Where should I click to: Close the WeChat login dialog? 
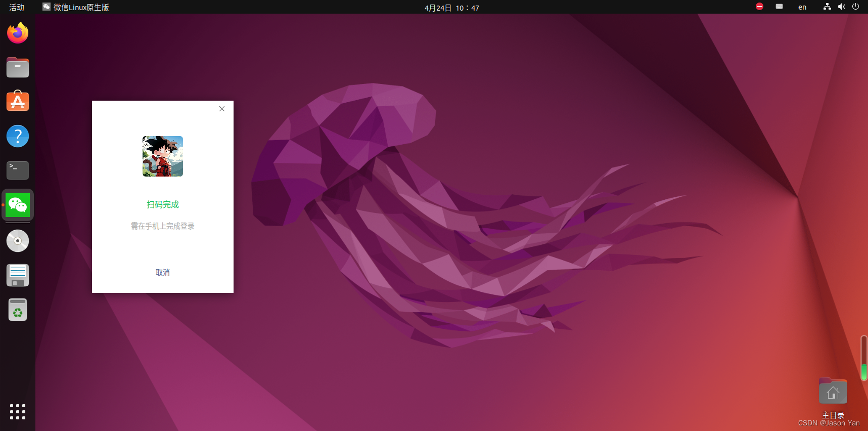pyautogui.click(x=222, y=109)
